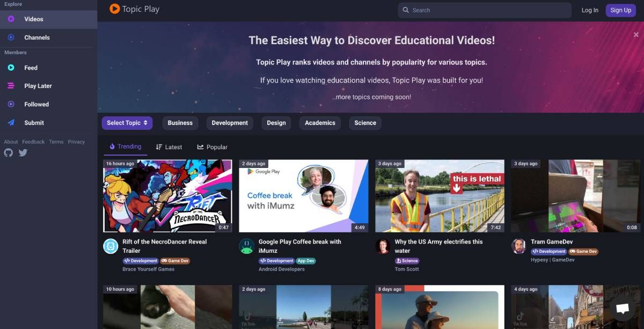Go to Videos in sidebar
The width and height of the screenshot is (644, 329).
pos(48,19)
